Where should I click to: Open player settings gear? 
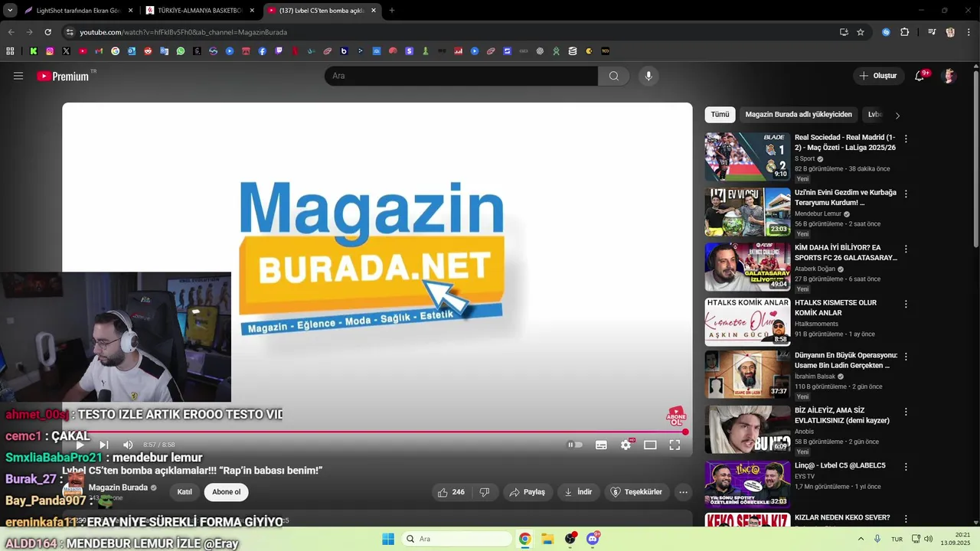point(626,445)
